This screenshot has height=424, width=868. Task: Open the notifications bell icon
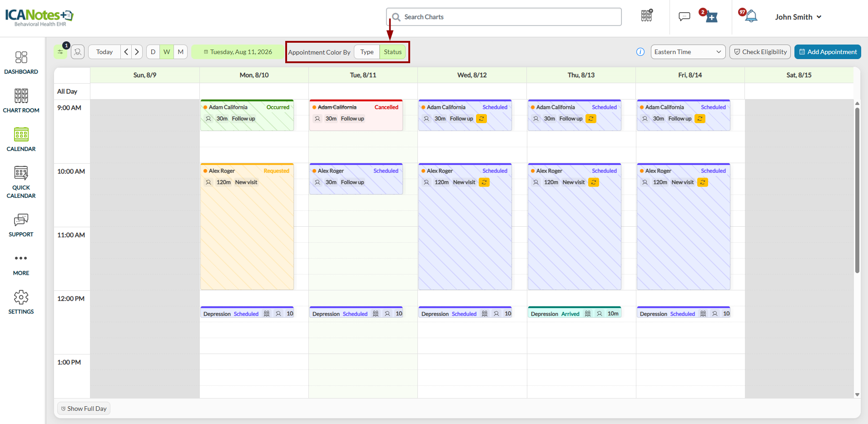[751, 16]
